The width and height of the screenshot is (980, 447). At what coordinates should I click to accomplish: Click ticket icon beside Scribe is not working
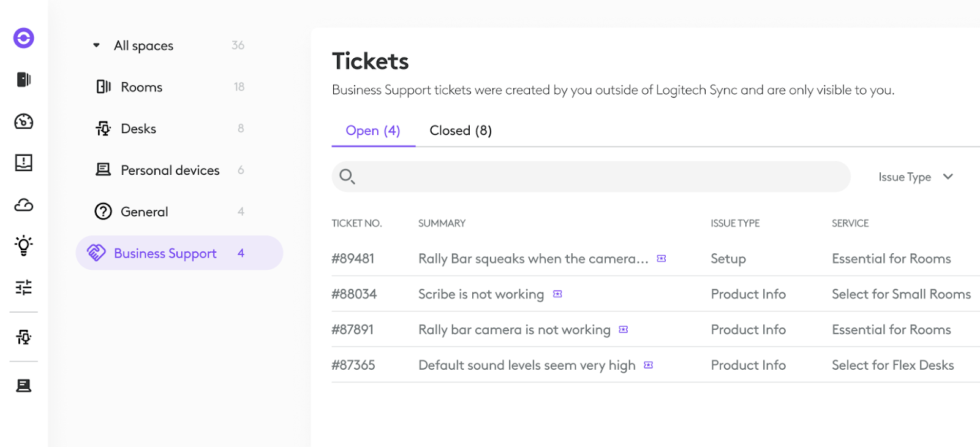click(557, 294)
